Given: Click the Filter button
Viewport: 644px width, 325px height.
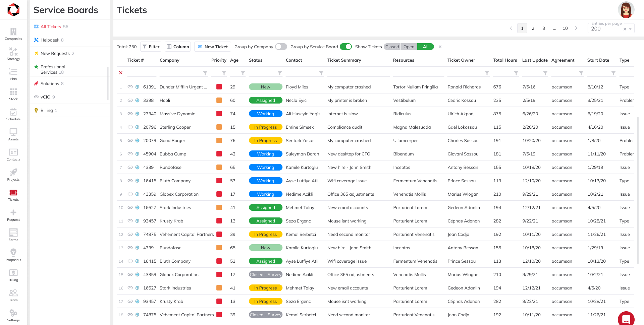Looking at the screenshot, I should pos(151,47).
